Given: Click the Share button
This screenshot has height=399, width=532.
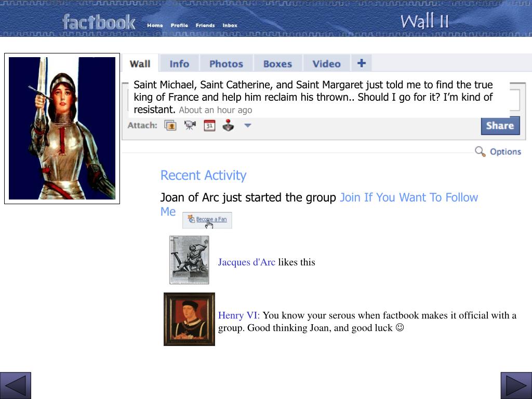Looking at the screenshot, I should [500, 126].
